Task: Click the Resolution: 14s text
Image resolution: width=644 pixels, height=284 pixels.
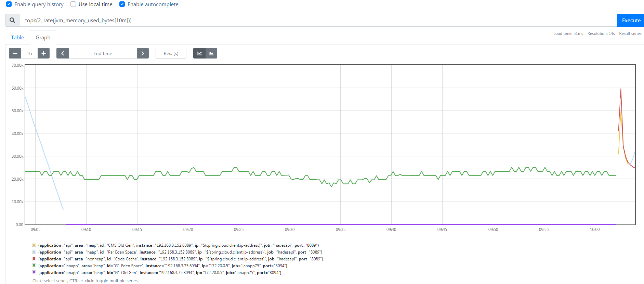Action: tap(601, 34)
